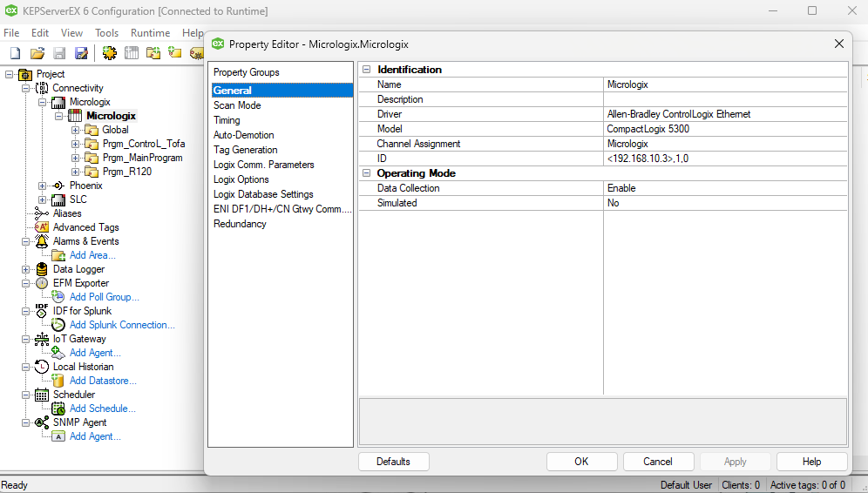Click the Save As toolbar icon
The height and width of the screenshot is (493, 868).
[x=81, y=53]
